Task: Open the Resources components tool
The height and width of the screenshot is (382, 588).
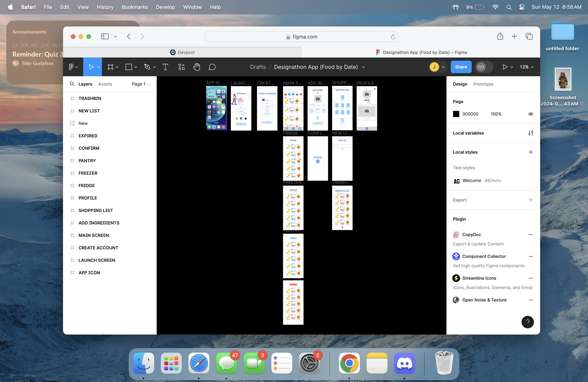Action: click(x=181, y=67)
